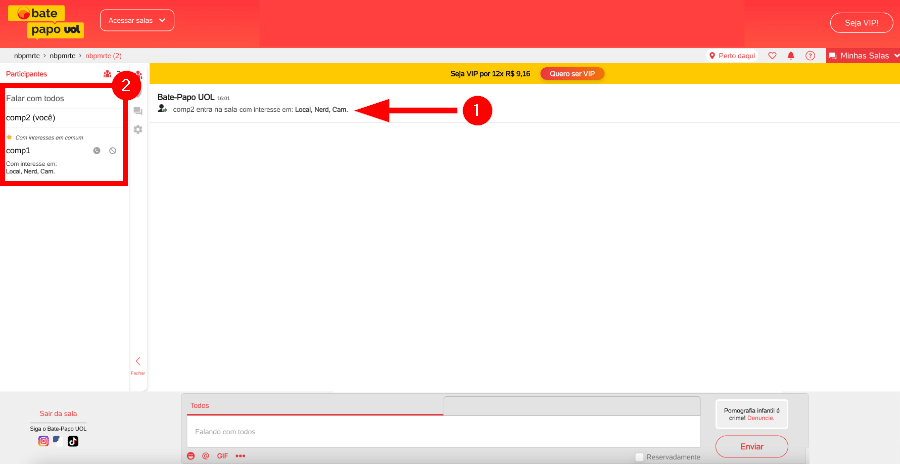Select Falar com todos
The height and width of the screenshot is (464, 900).
tap(35, 98)
